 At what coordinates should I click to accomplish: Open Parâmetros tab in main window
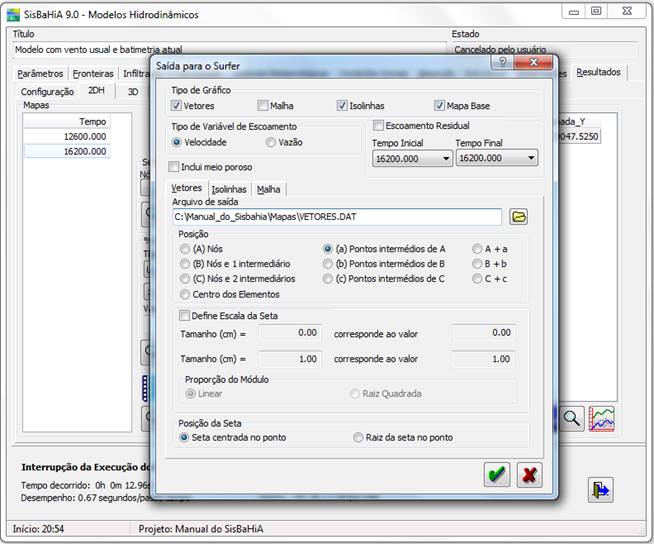(40, 74)
